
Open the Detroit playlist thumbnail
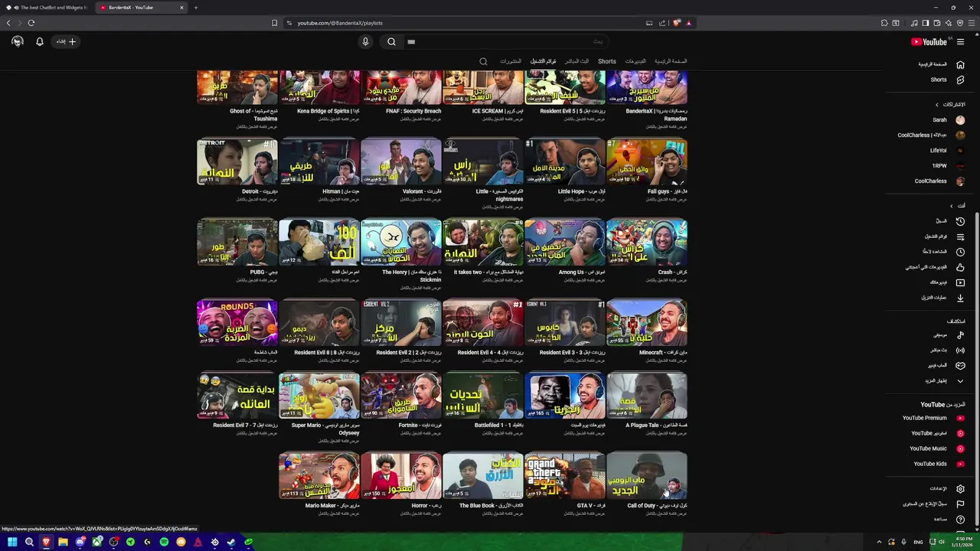coord(237,161)
